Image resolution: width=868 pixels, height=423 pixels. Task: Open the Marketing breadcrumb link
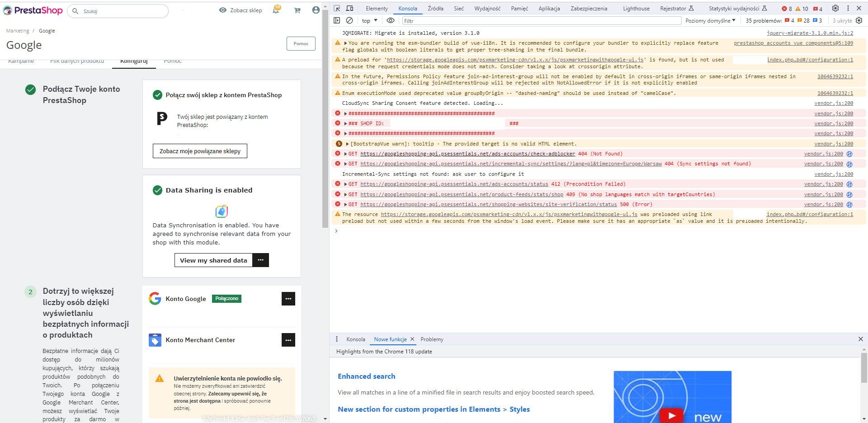pyautogui.click(x=18, y=31)
